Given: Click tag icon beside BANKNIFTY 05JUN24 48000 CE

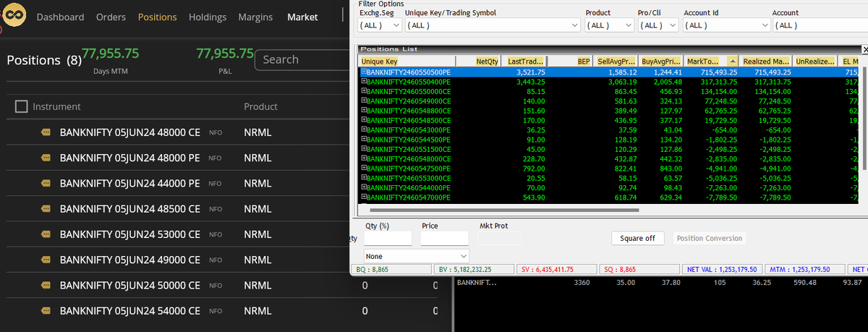Looking at the screenshot, I should 46,133.
